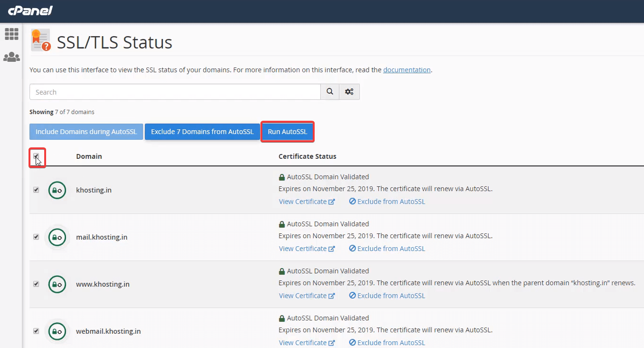
Task: Click the no-entry icon beside www.khosting.in Exclude link
Action: (x=352, y=295)
